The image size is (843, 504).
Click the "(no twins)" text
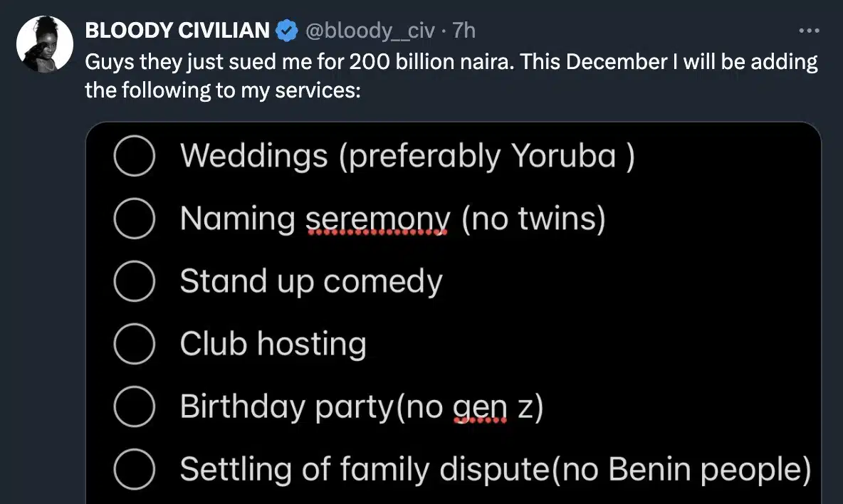point(533,219)
